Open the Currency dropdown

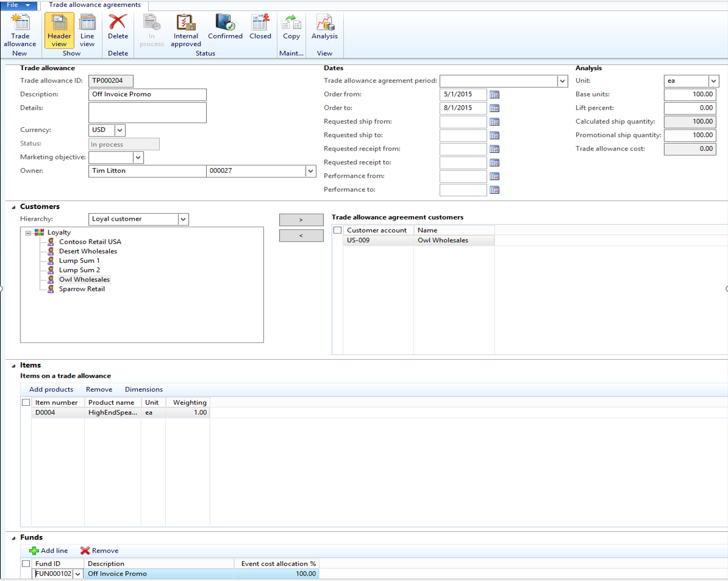point(120,130)
